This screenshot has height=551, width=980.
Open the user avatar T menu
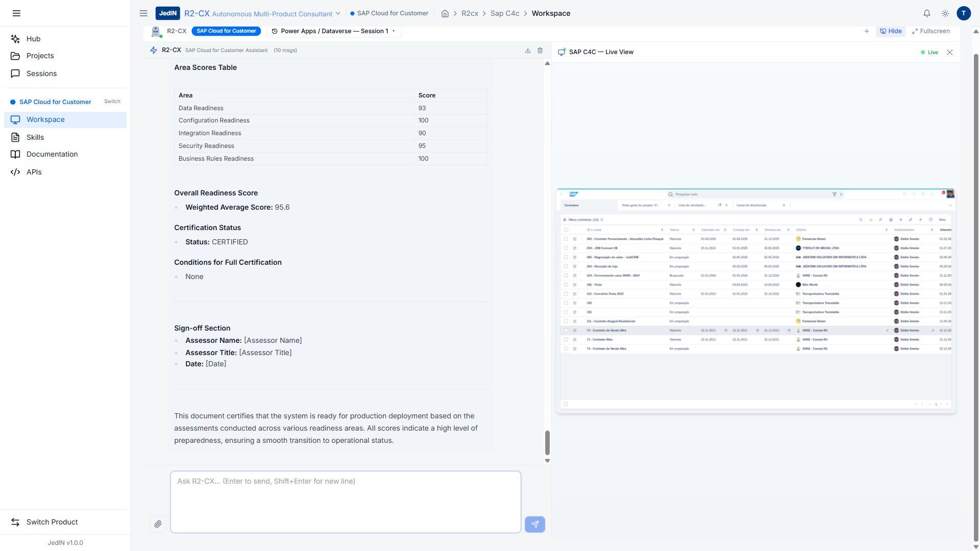tap(963, 13)
